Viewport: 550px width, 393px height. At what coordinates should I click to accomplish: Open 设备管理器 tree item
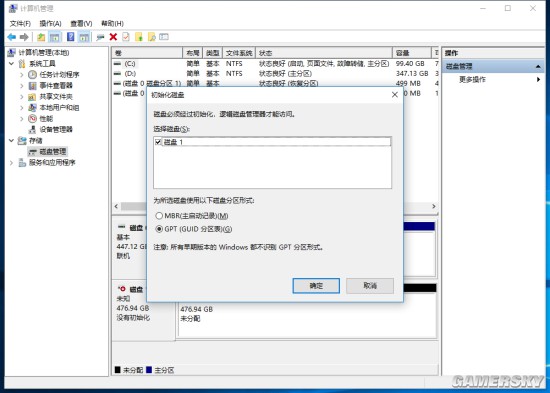(x=56, y=129)
